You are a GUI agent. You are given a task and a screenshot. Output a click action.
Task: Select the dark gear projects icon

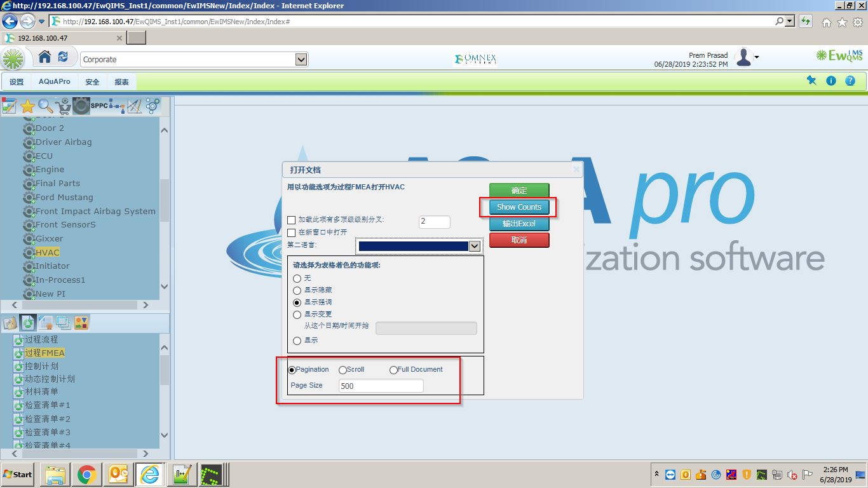81,106
